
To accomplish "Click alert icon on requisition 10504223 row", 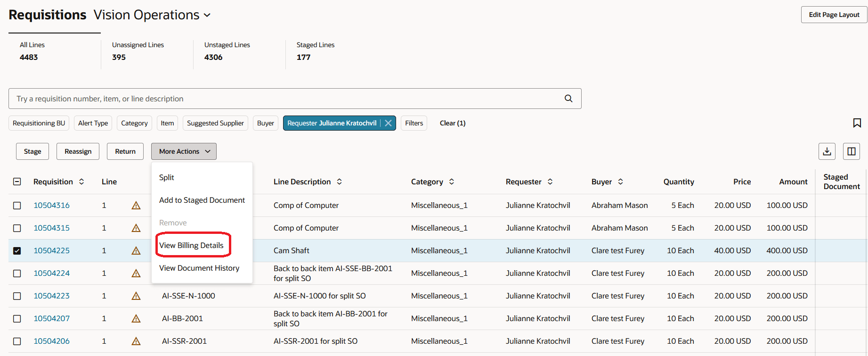I will pyautogui.click(x=136, y=296).
